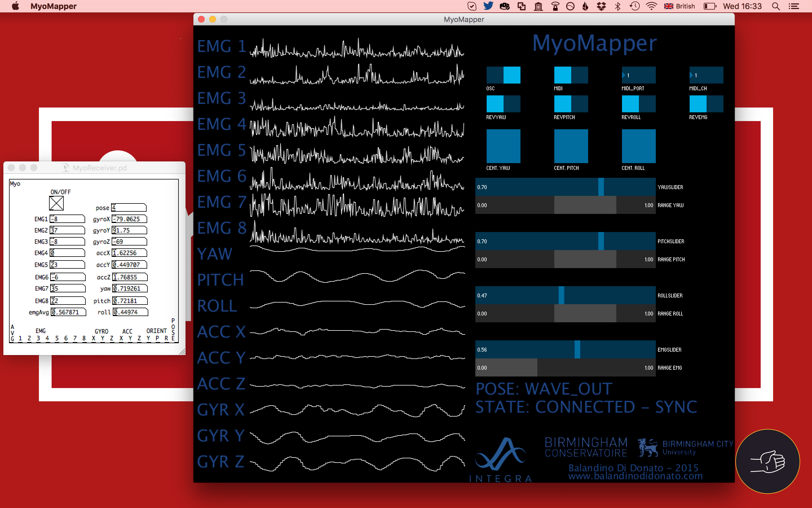Toggle the ON/OFF box in MyoReceiver
Image resolution: width=812 pixels, height=508 pixels.
(56, 203)
